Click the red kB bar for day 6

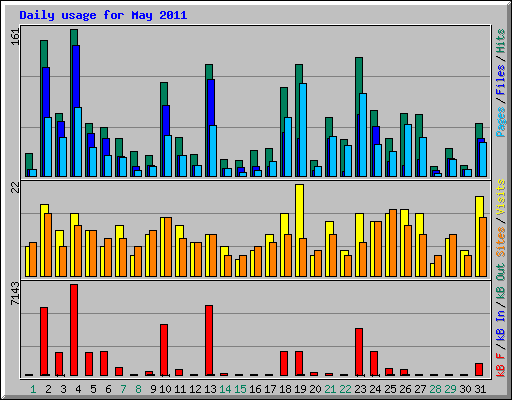[x=104, y=363]
